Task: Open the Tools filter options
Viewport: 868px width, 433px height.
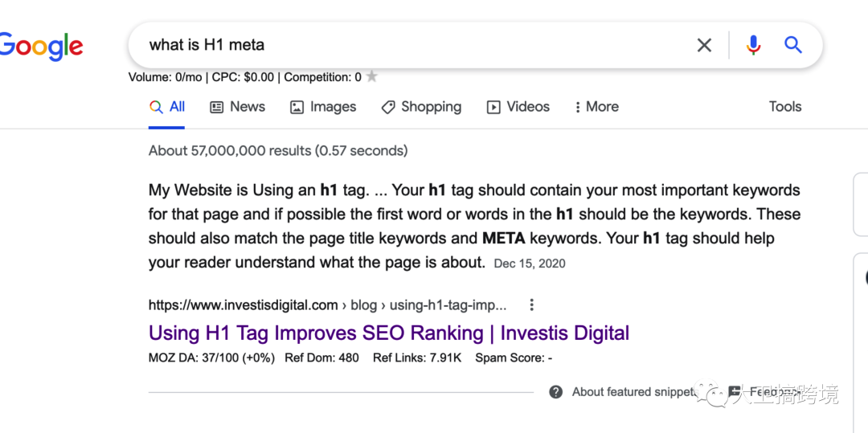Action: 784,107
